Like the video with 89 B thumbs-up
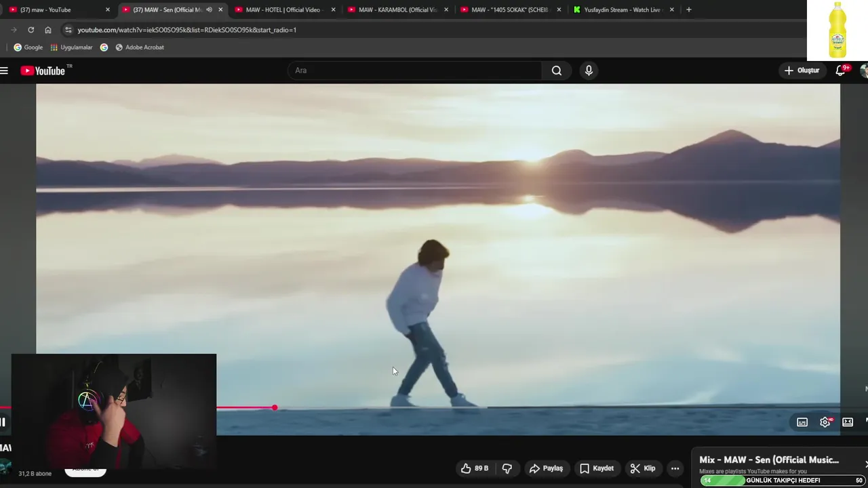The height and width of the screenshot is (488, 868). pyautogui.click(x=475, y=468)
